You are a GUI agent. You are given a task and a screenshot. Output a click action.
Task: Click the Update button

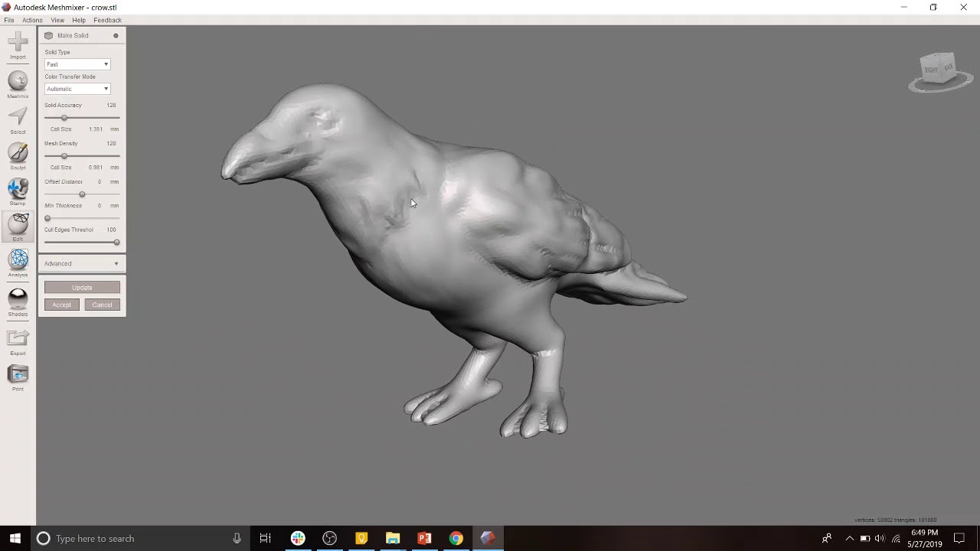(x=82, y=288)
